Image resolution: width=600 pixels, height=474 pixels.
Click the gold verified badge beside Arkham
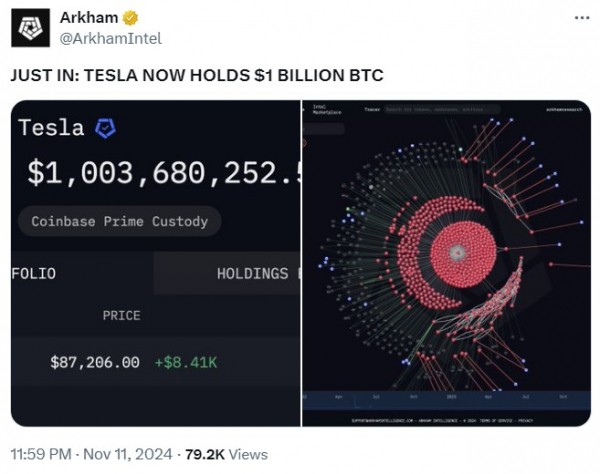click(131, 18)
